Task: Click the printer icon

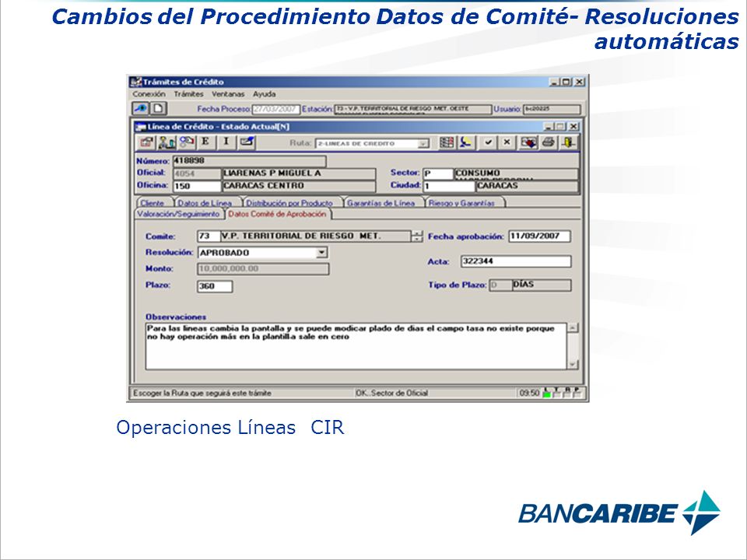Action: click(549, 142)
